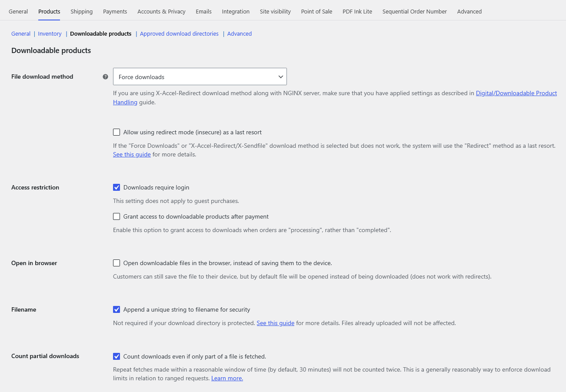Go to the Site visibility tab
Screen dimensions: 566x392
click(275, 11)
